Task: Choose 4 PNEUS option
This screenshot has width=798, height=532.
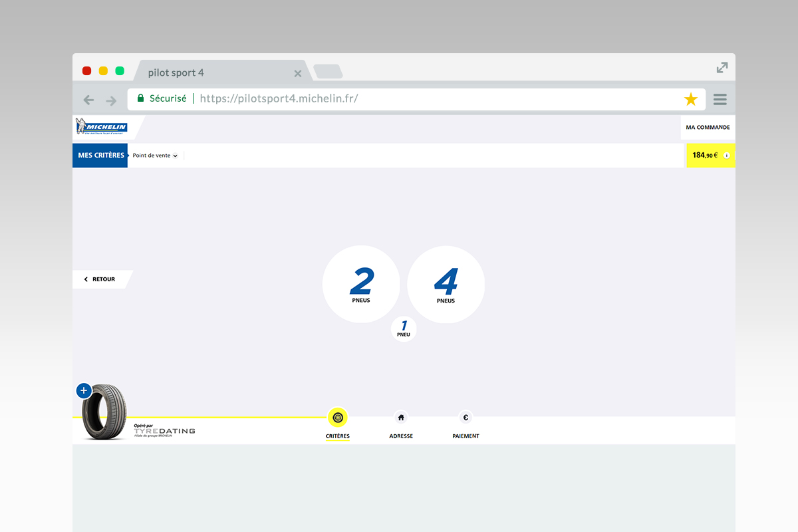Action: pos(446,285)
